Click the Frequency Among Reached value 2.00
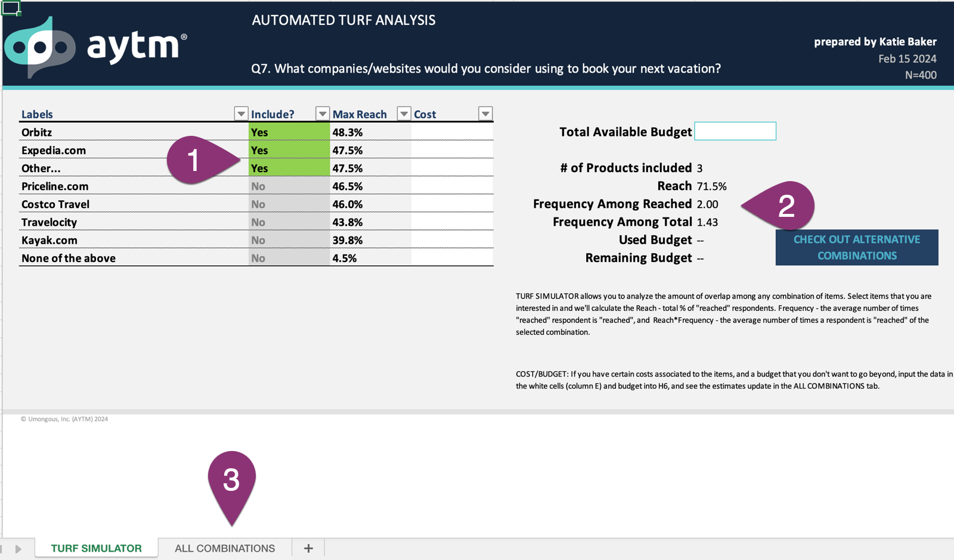 click(x=707, y=204)
